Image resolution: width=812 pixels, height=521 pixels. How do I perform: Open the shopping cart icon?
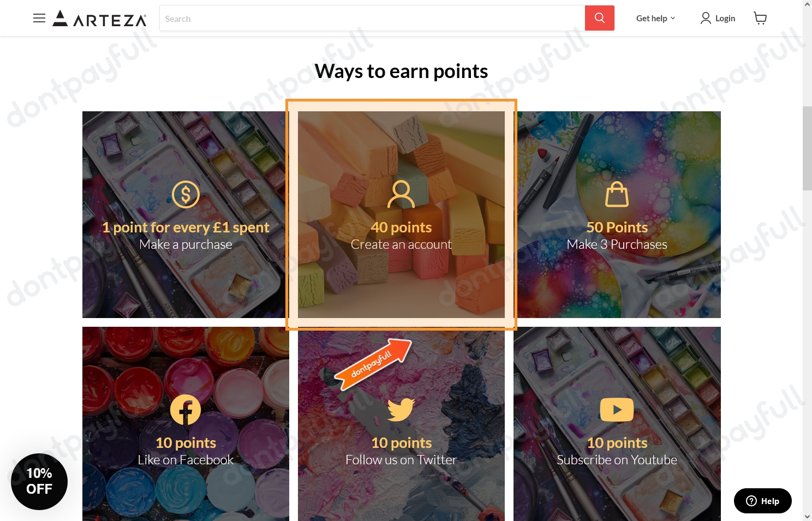coord(760,18)
